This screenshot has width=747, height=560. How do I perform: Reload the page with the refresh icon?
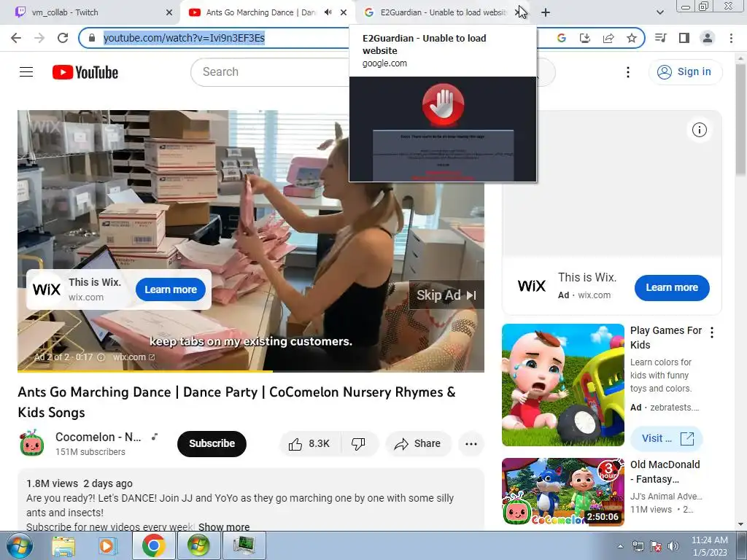pyautogui.click(x=63, y=38)
